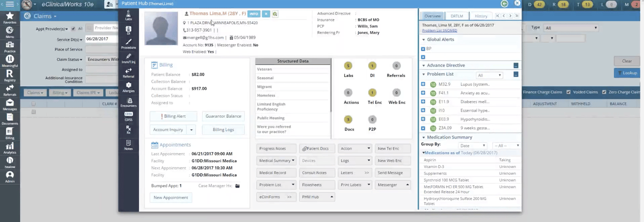Open the Case Manager Hx folder icon
644x222 pixels.
(x=237, y=186)
